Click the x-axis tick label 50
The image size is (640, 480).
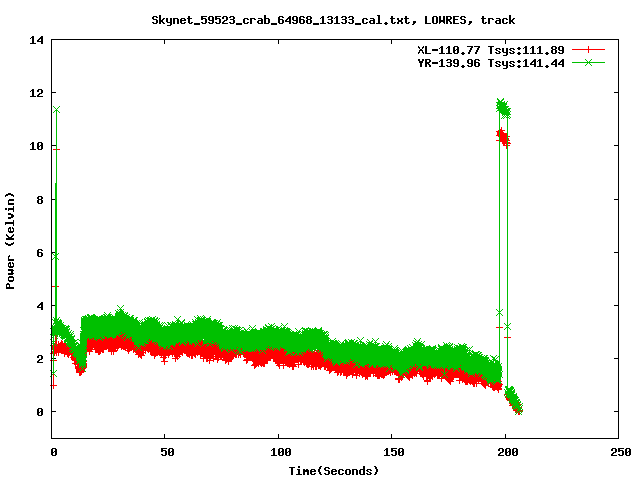(166, 452)
